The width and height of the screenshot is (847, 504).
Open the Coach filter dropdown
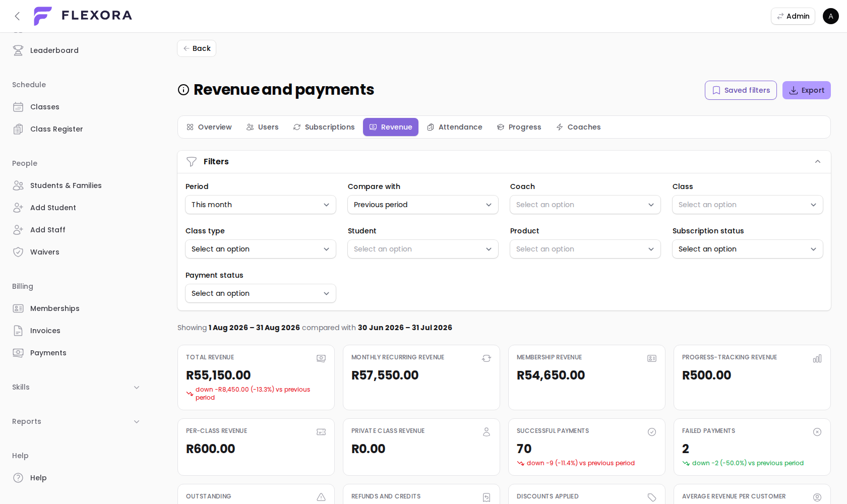585,205
